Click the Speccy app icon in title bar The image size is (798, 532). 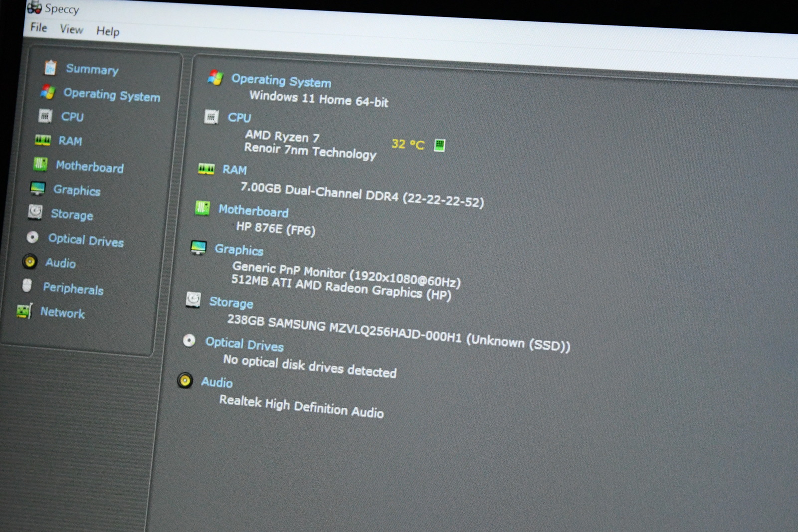click(x=34, y=7)
